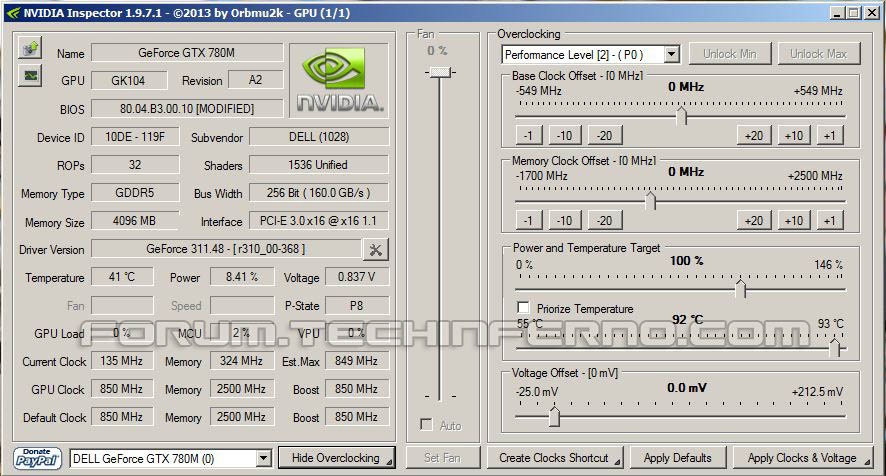Click the Power Target slider thumb
The height and width of the screenshot is (476, 886).
point(740,288)
